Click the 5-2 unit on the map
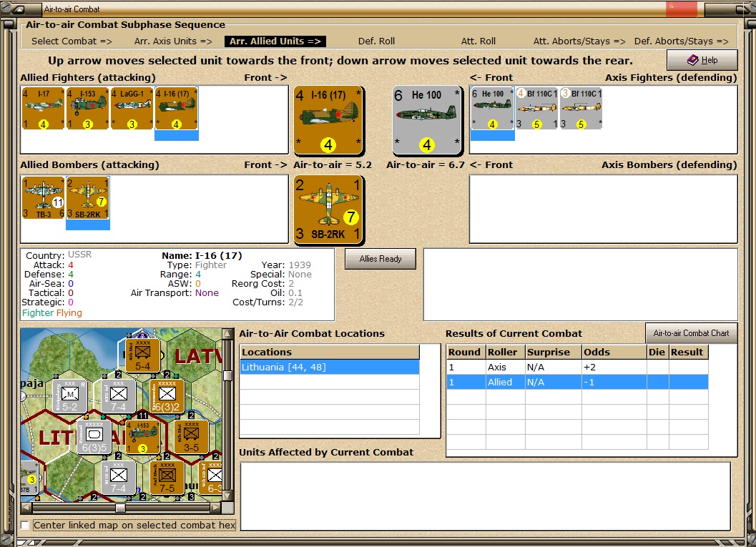This screenshot has height=547, width=756. pyautogui.click(x=70, y=397)
